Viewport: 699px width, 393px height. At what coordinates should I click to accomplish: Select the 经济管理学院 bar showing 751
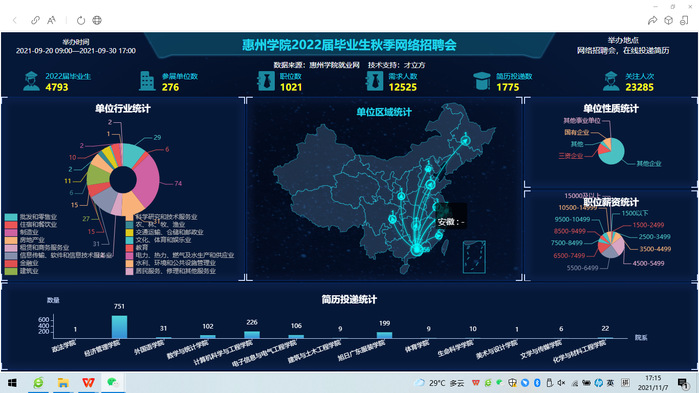coord(119,327)
